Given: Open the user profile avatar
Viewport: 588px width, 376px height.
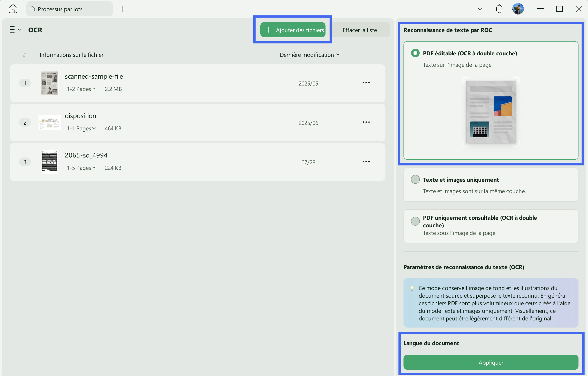Looking at the screenshot, I should [518, 9].
